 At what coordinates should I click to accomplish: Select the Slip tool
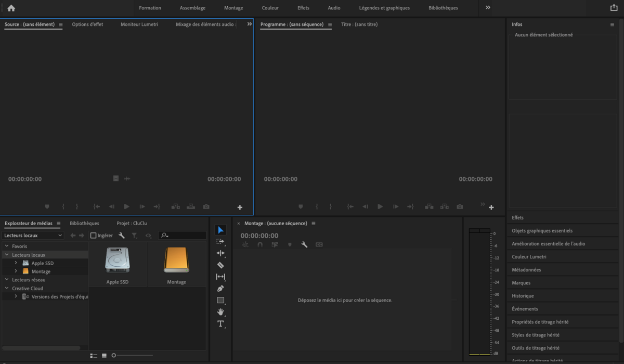point(220,277)
